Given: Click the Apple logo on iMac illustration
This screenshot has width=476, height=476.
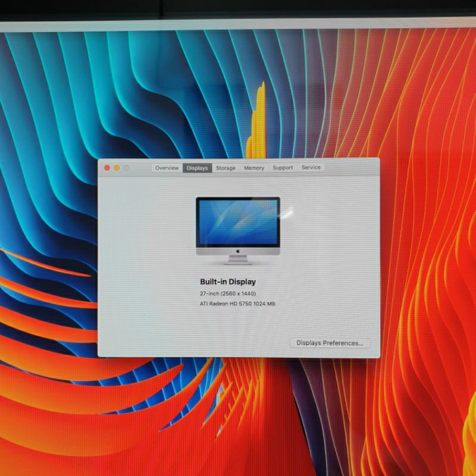Looking at the screenshot, I should click(238, 252).
